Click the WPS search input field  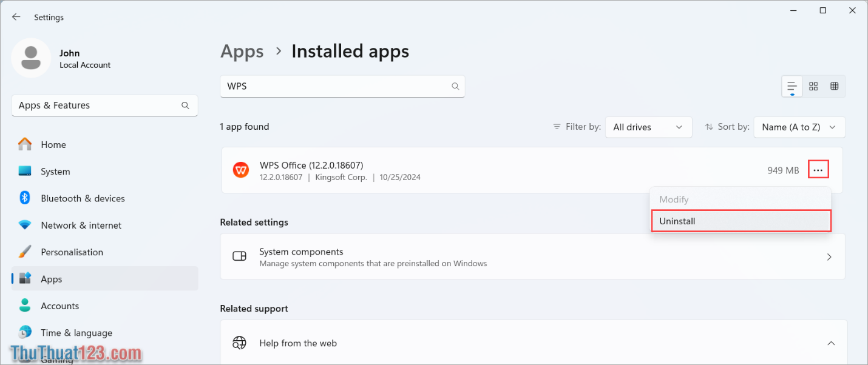coord(342,86)
